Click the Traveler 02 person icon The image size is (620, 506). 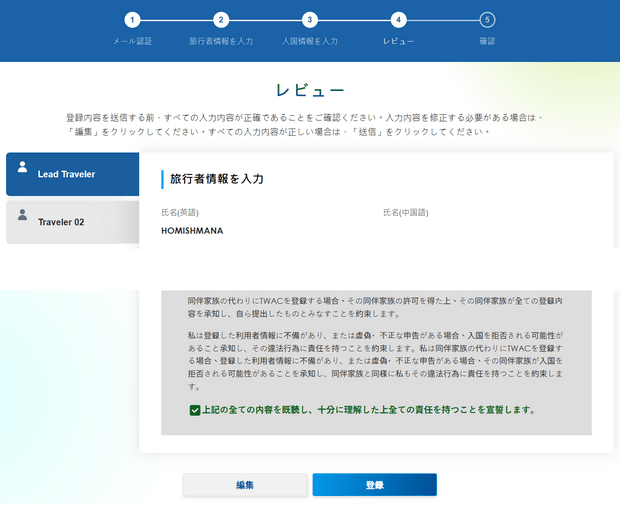pyautogui.click(x=23, y=213)
